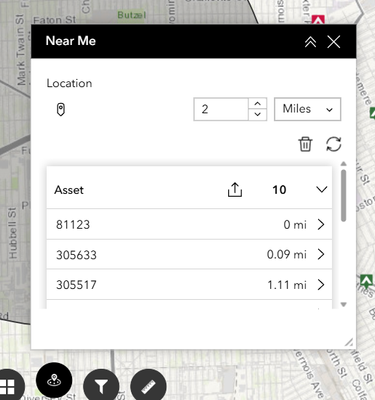Open asset 305633 at 0.09 mi

pos(189,254)
